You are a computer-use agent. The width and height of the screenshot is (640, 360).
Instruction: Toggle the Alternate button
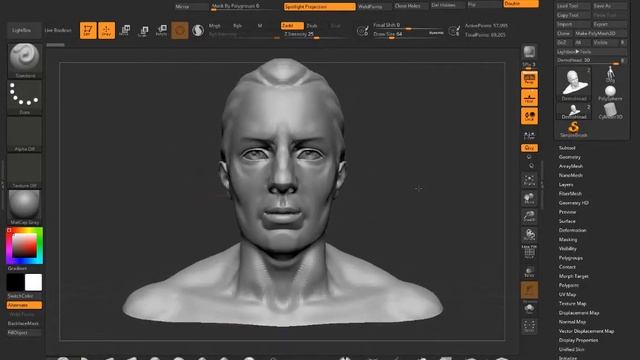point(24,305)
